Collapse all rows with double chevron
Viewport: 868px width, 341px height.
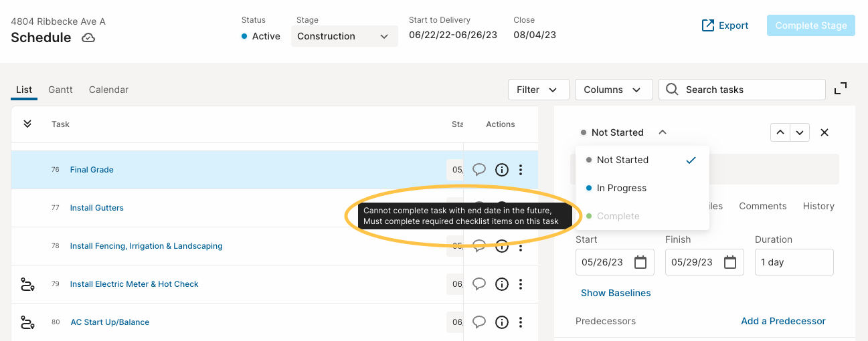coord(27,124)
